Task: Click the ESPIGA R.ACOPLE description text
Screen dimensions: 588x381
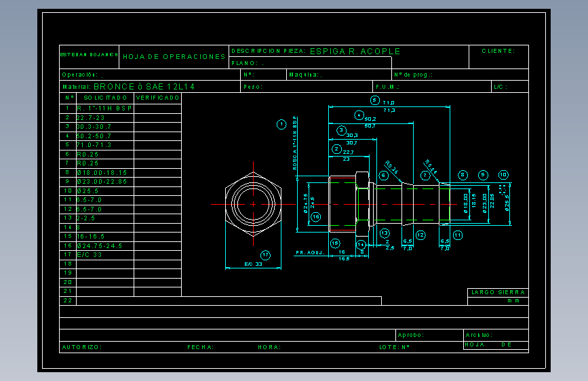Action: coord(355,52)
